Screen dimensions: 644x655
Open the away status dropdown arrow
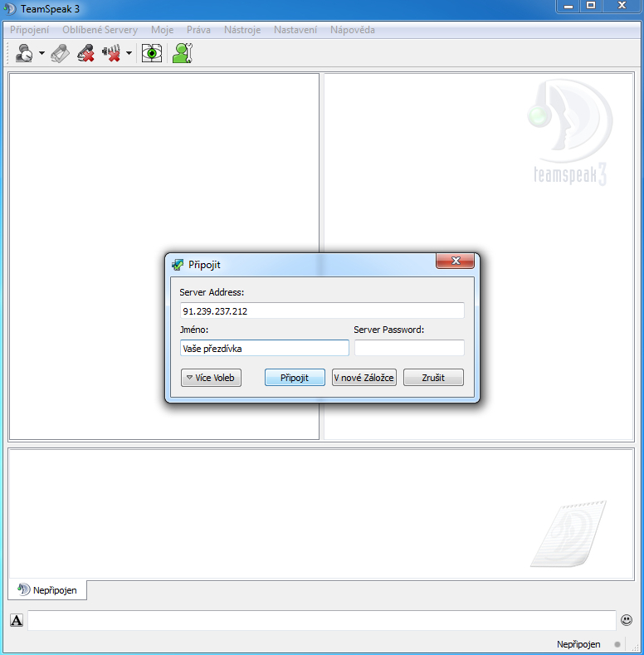(x=41, y=54)
